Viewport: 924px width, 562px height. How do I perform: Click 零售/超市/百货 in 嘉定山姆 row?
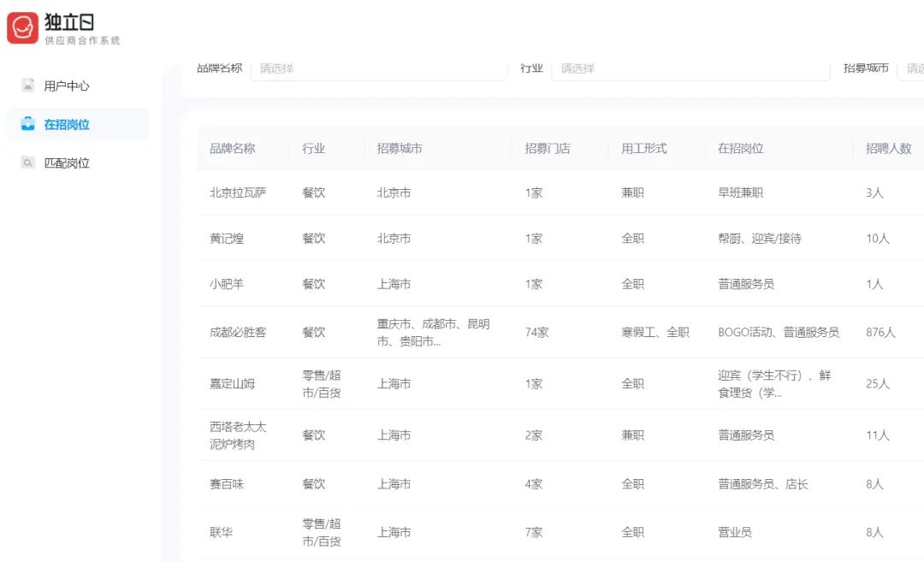[322, 383]
